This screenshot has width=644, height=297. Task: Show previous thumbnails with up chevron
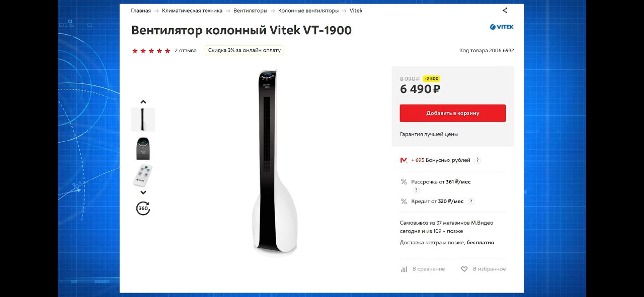143,102
